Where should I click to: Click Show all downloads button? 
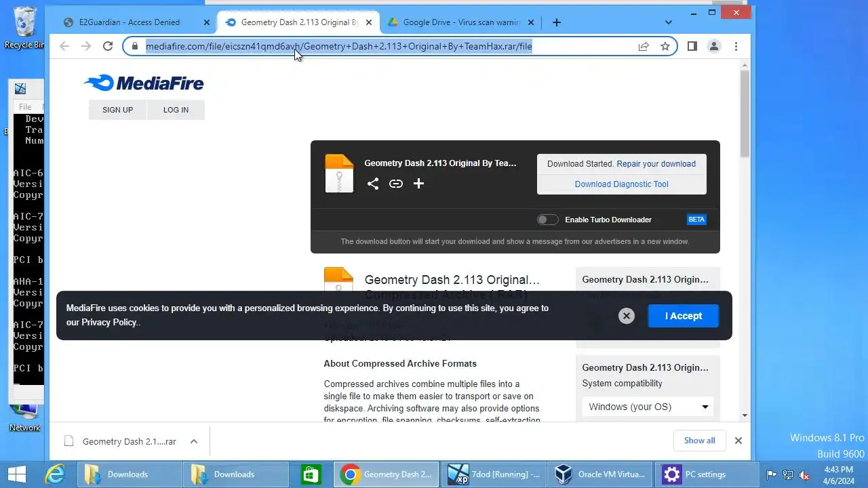tap(699, 441)
